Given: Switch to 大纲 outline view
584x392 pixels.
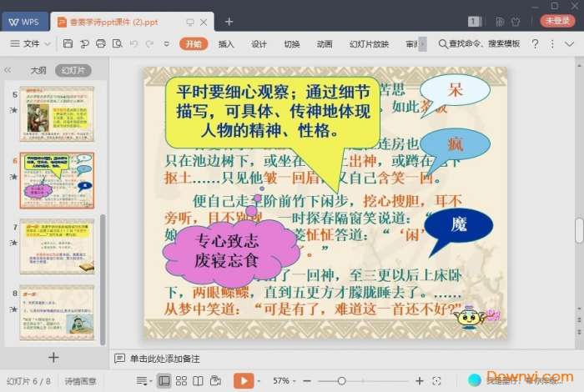Looking at the screenshot, I should pos(38,70).
